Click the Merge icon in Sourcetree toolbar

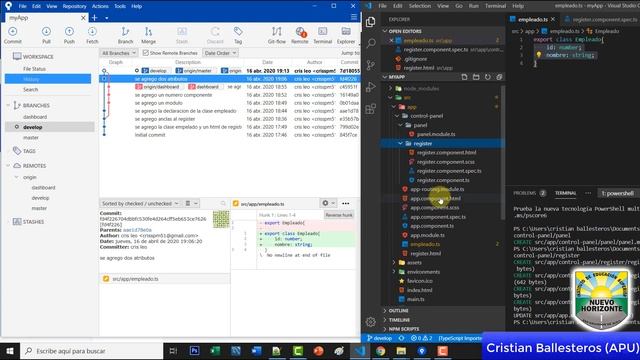[x=148, y=31]
